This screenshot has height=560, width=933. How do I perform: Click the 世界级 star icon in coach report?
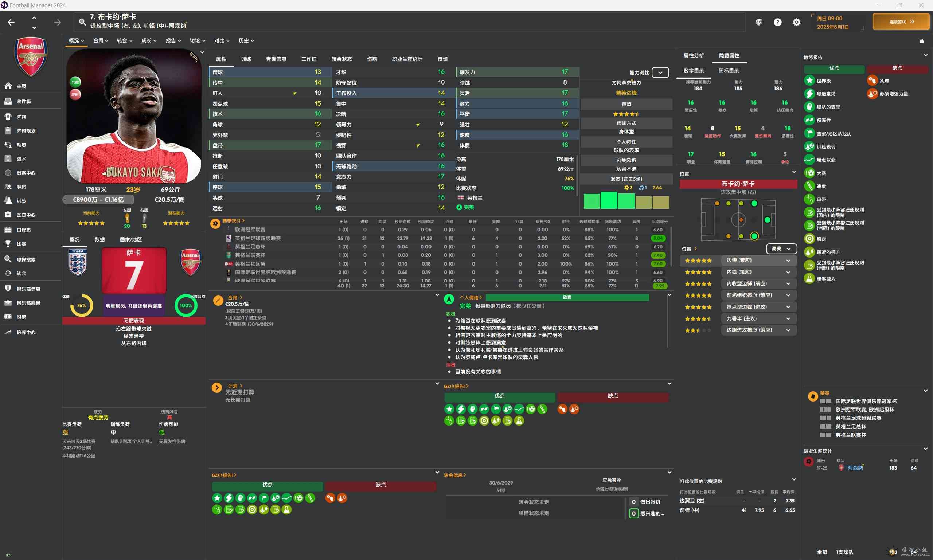pos(809,81)
